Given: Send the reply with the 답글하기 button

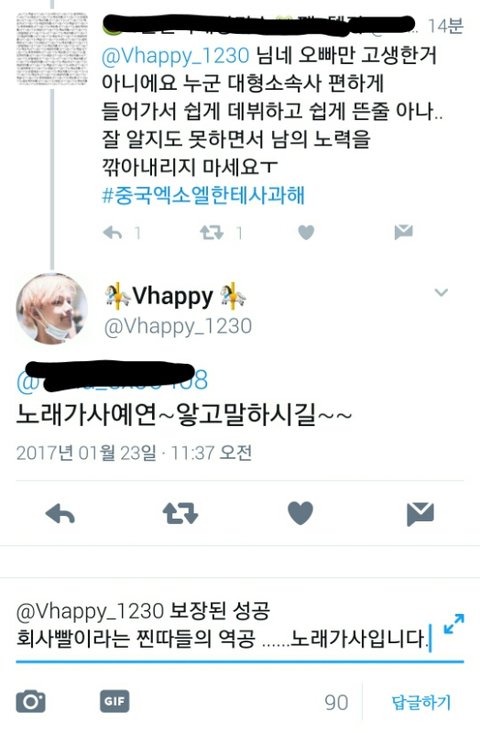Looking at the screenshot, I should click(421, 702).
